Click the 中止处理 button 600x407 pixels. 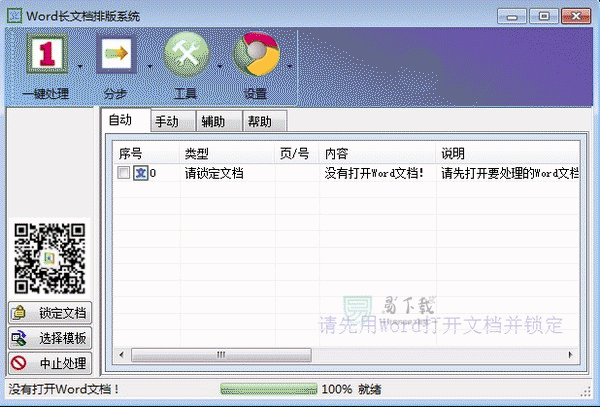(x=50, y=363)
